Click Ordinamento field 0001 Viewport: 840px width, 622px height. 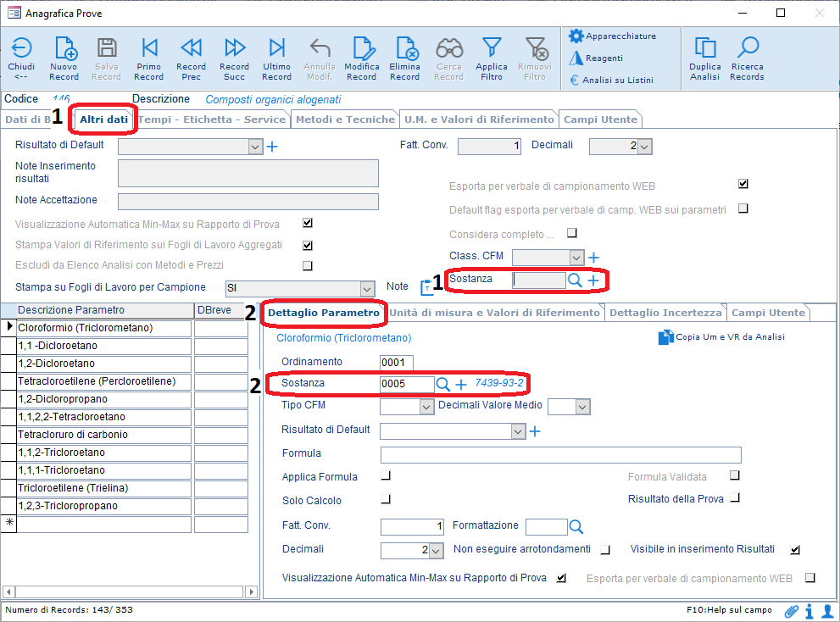[x=397, y=363]
